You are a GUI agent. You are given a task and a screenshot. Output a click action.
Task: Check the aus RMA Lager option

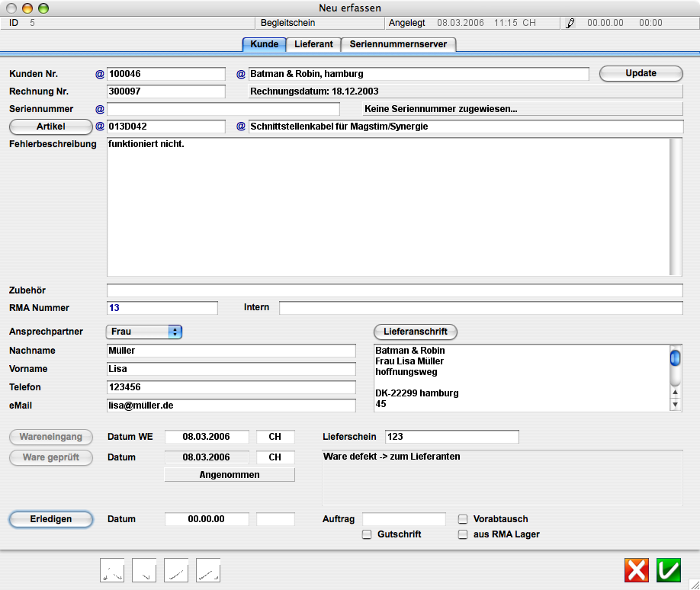[x=463, y=535]
